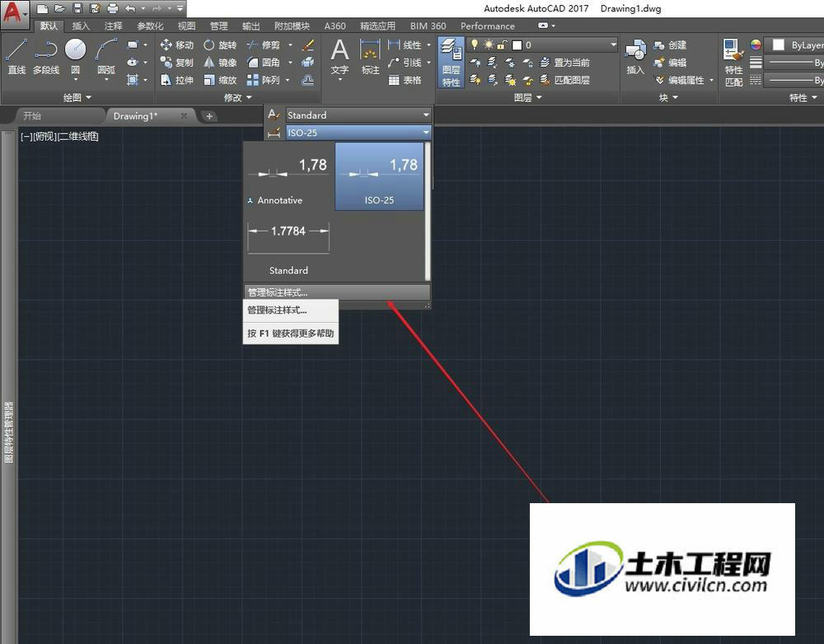Image resolution: width=824 pixels, height=644 pixels.
Task: Switch to the 插入 ribbon tab
Action: 81,26
